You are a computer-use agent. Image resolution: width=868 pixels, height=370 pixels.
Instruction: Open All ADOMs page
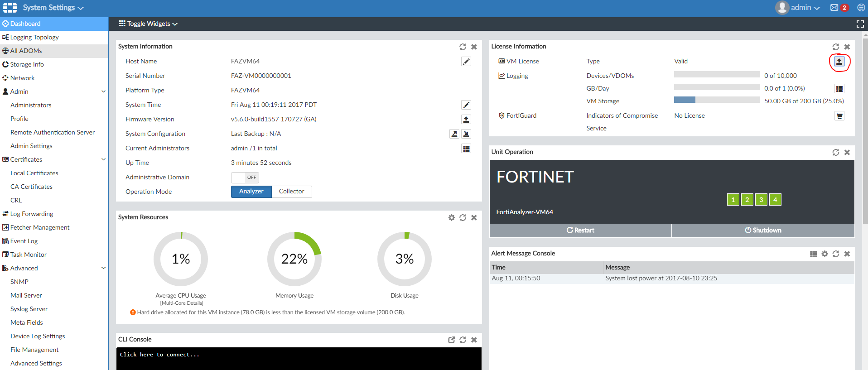click(54, 51)
